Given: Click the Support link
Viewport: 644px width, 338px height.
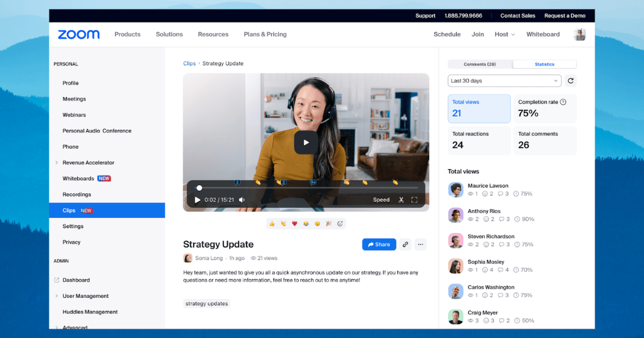Looking at the screenshot, I should point(425,16).
